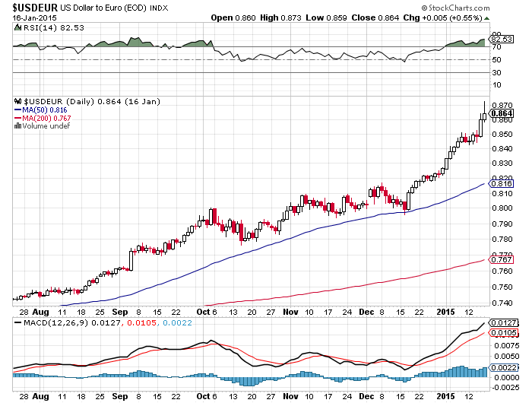The height and width of the screenshot is (403, 532).
Task: Click the 0.800 price axis label
Action: click(502, 208)
